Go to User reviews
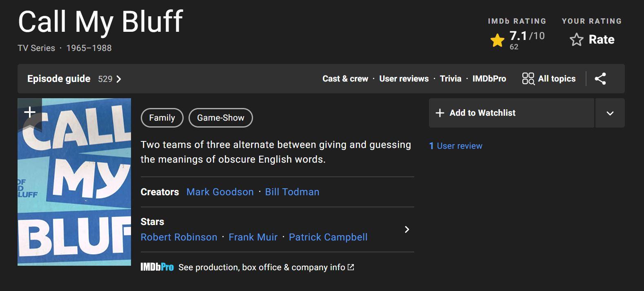 pos(404,79)
